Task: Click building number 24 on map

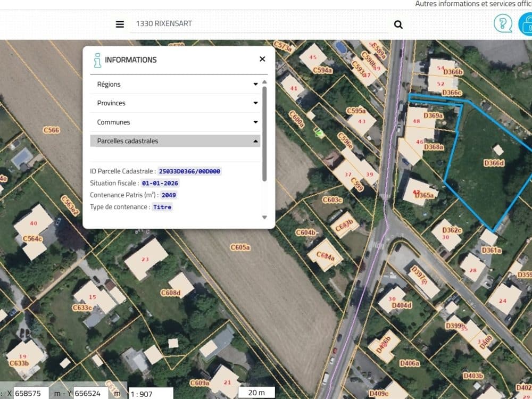Action: [x=503, y=301]
